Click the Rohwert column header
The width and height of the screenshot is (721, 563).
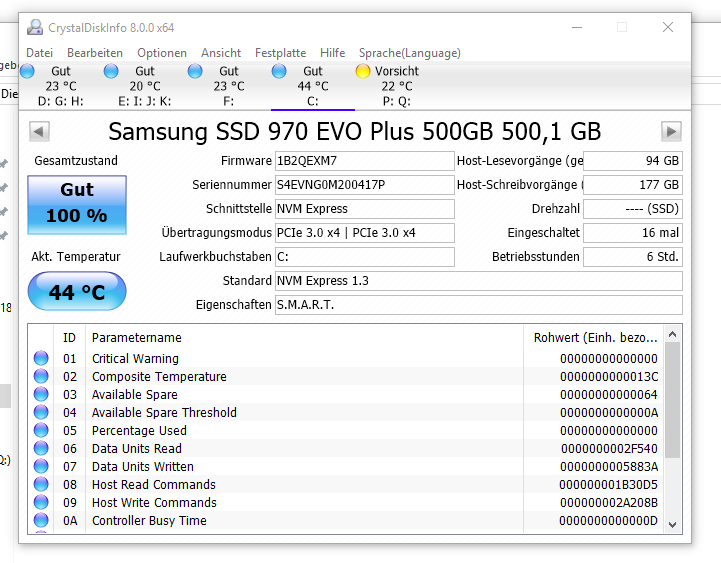point(593,338)
